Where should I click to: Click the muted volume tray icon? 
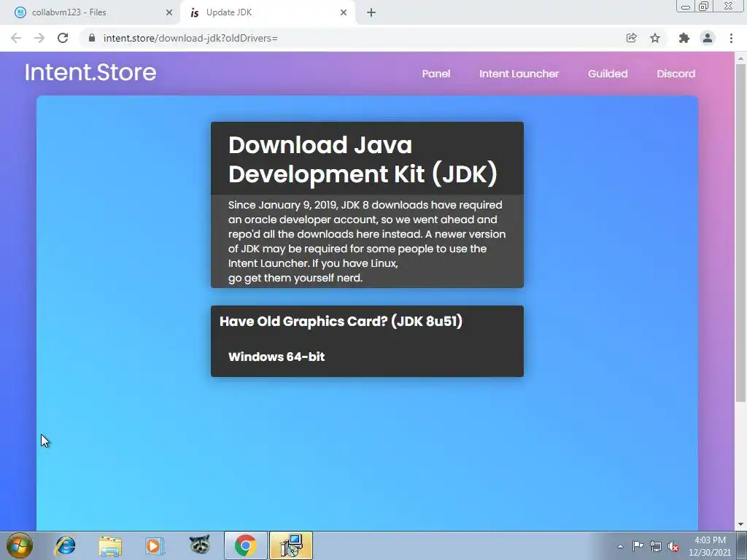673,546
